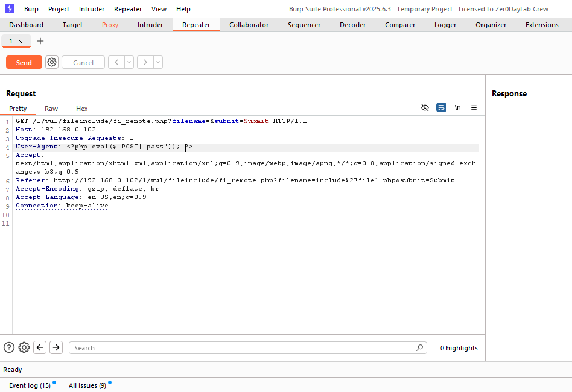
Task: Select the Raw view tab
Action: point(51,109)
